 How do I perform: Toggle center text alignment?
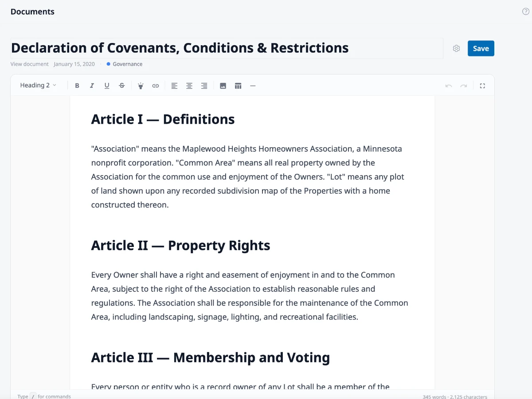point(189,86)
